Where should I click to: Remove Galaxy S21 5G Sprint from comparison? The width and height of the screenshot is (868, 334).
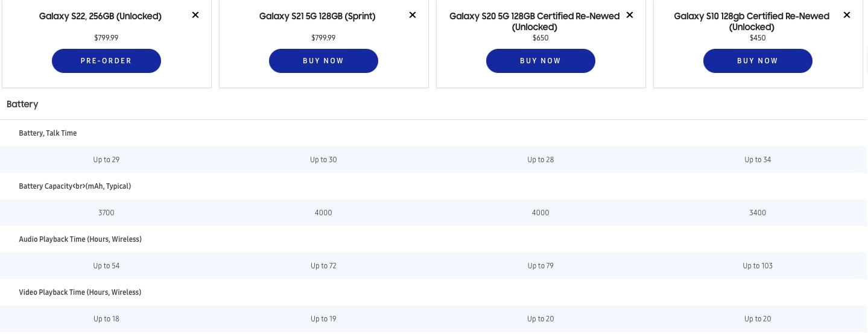[413, 15]
